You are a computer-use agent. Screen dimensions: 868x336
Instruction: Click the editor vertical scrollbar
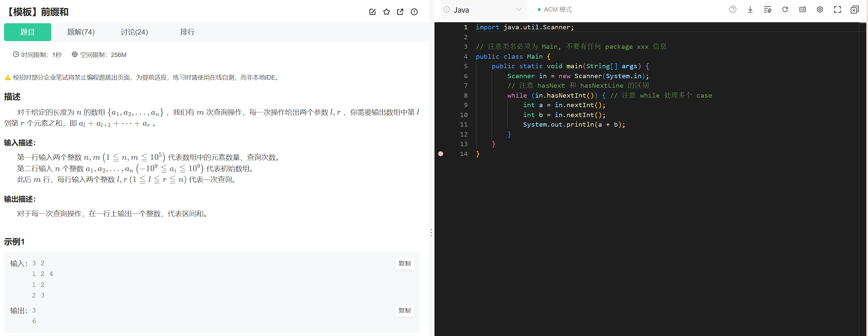[x=863, y=179]
